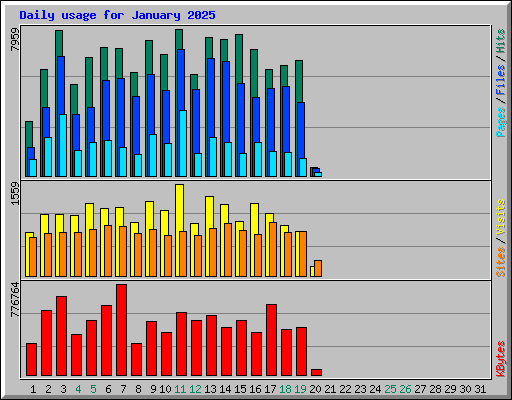Click the Hits legend text

(x=500, y=41)
